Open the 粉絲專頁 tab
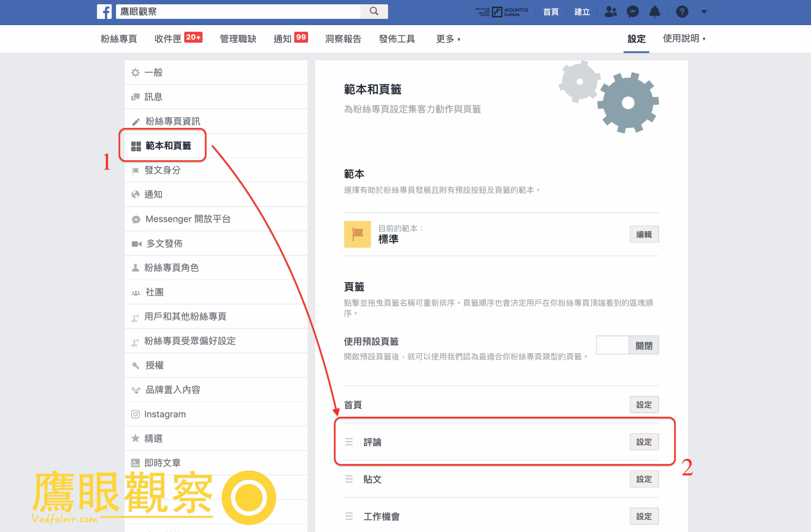The width and height of the screenshot is (811, 532). [x=119, y=39]
